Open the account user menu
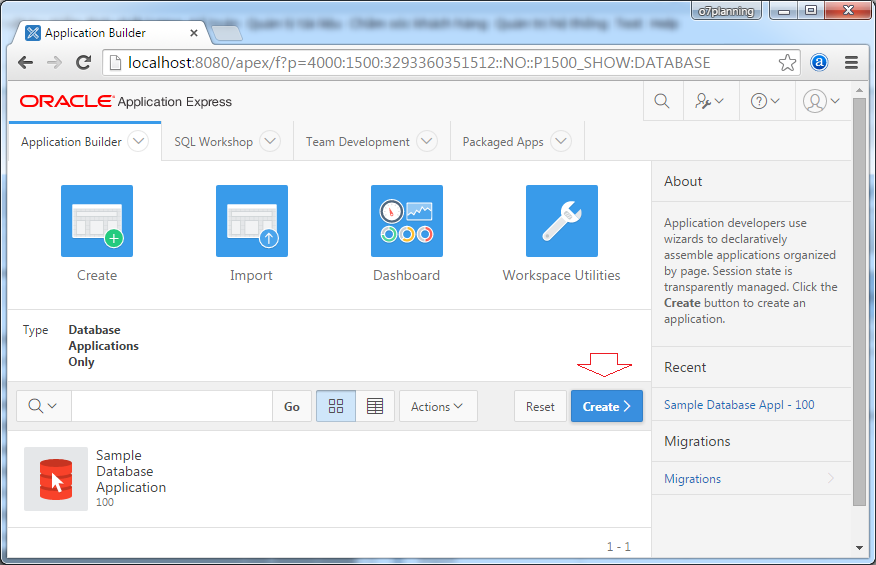 pos(821,101)
